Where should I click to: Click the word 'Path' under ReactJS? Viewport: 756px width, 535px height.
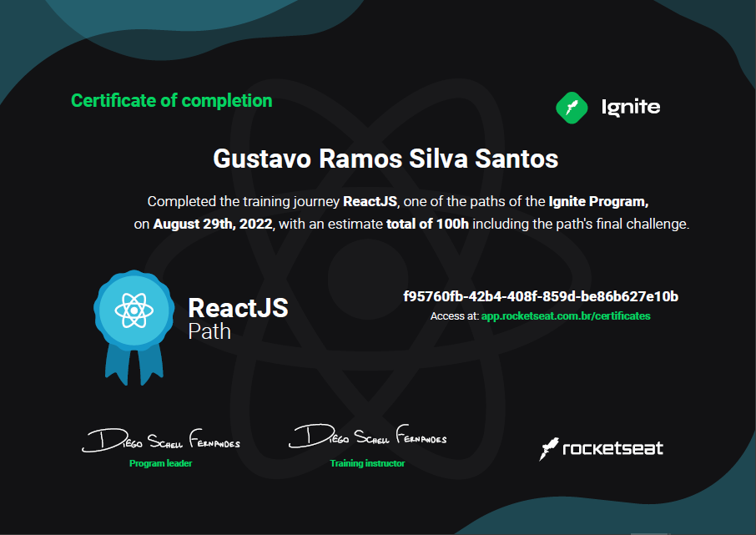(x=209, y=332)
